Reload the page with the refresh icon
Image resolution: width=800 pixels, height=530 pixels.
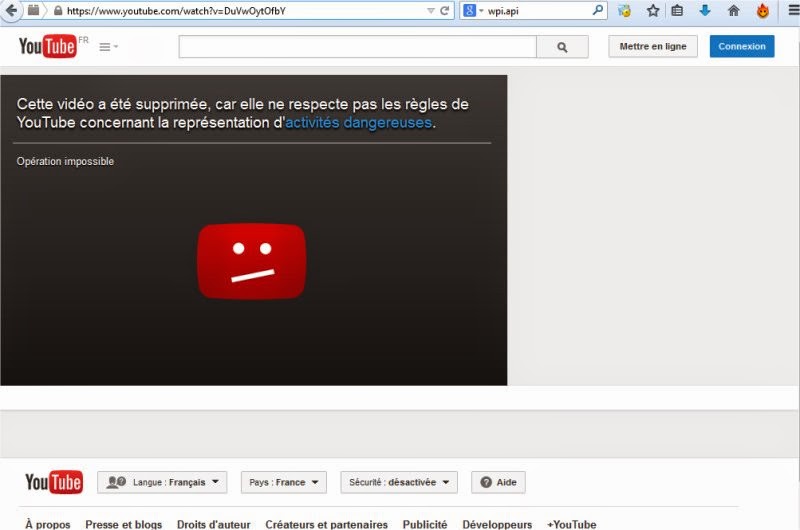pos(444,11)
